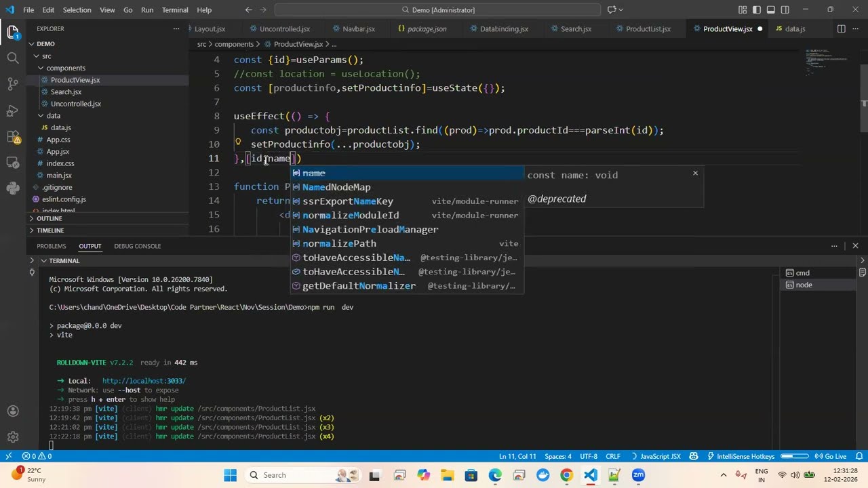Open the File menu
868x488 pixels.
pyautogui.click(x=28, y=9)
